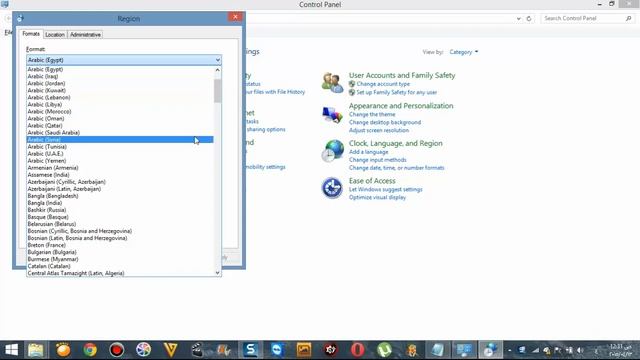Select Arabic (Jordan) in format list
This screenshot has width=640, height=360.
point(120,83)
